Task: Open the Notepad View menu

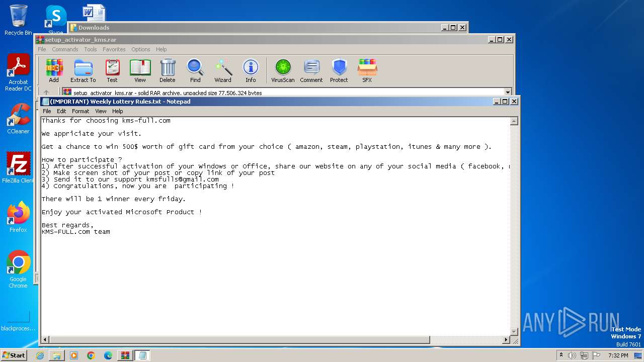Action: pos(101,111)
